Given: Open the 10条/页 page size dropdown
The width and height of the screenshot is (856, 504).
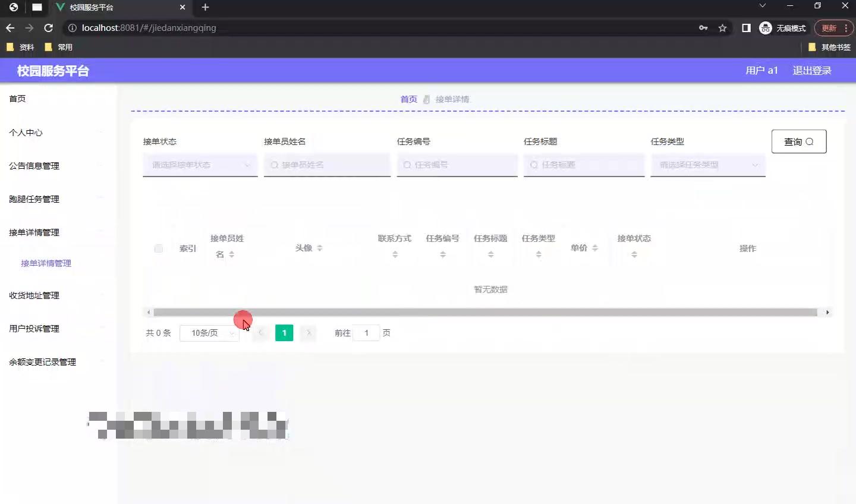Looking at the screenshot, I should point(209,333).
